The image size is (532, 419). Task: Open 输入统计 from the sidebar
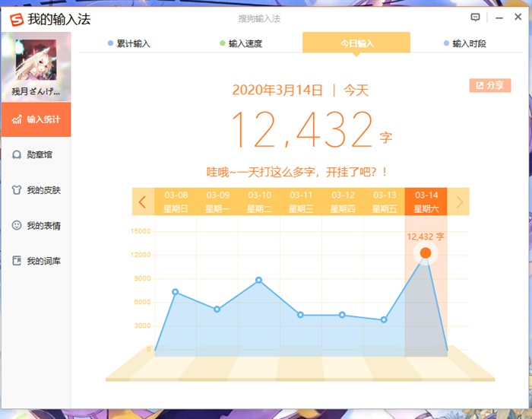coord(36,119)
